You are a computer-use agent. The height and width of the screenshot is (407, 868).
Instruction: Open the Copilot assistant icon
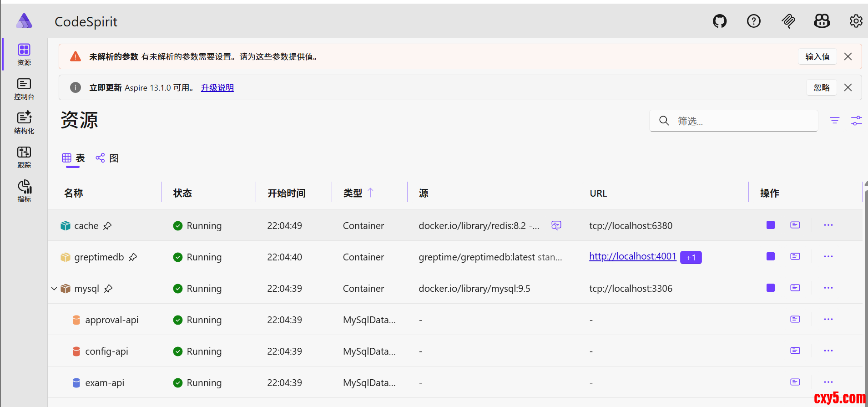coord(822,21)
